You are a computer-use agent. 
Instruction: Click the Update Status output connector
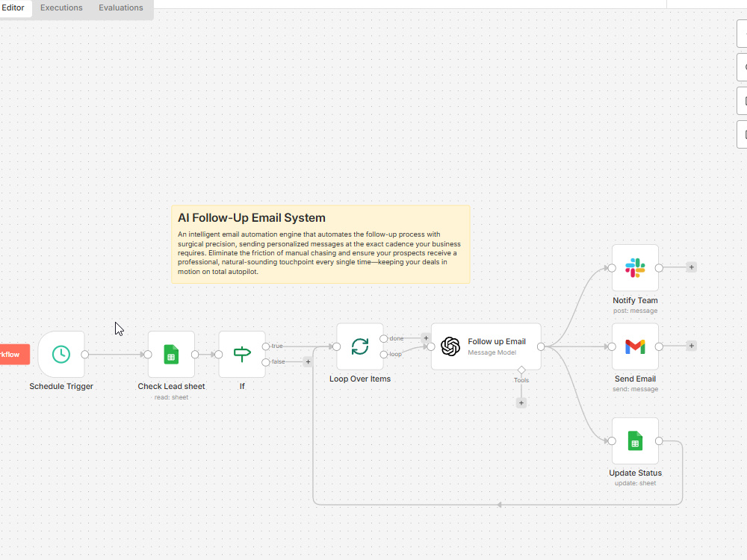point(659,441)
